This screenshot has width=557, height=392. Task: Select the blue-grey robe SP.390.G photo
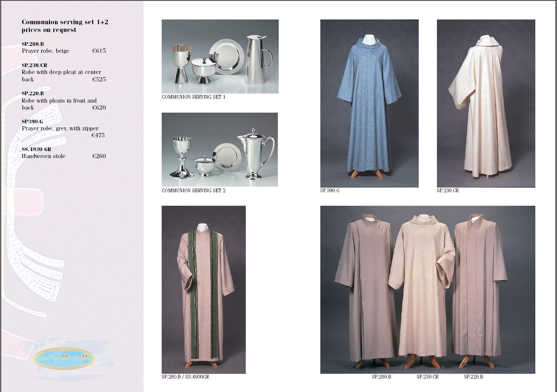pos(369,103)
